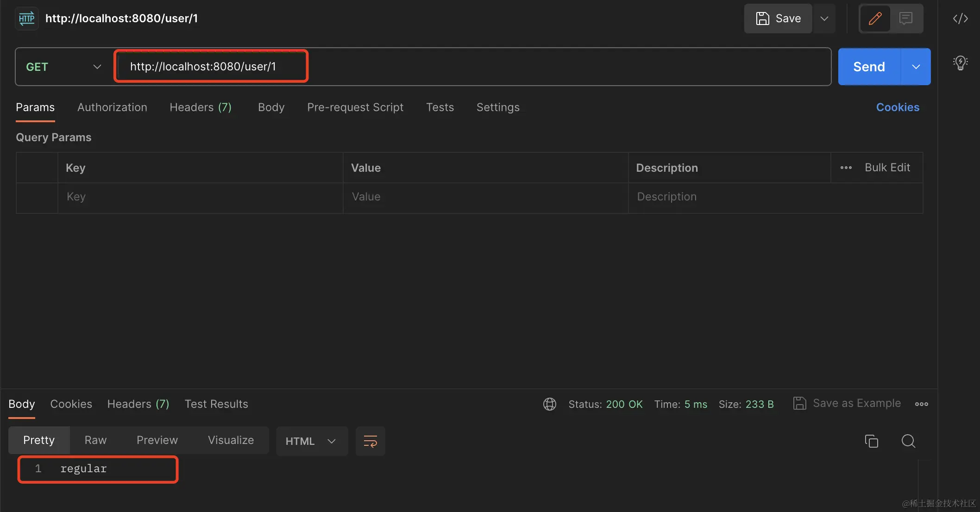The width and height of the screenshot is (980, 512).
Task: Toggle line wrap icon in response toolbar
Action: (x=370, y=441)
